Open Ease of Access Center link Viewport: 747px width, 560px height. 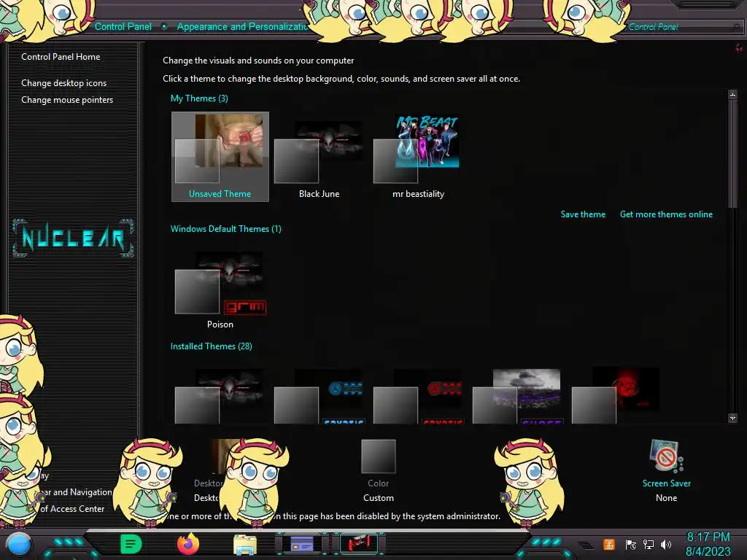coord(72,508)
